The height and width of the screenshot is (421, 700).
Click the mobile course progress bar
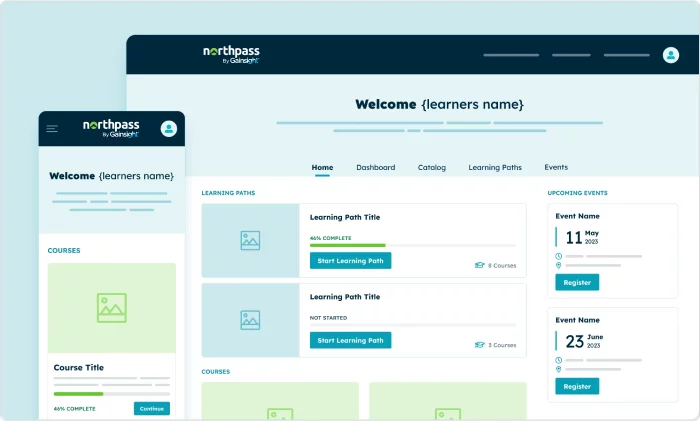click(112, 394)
